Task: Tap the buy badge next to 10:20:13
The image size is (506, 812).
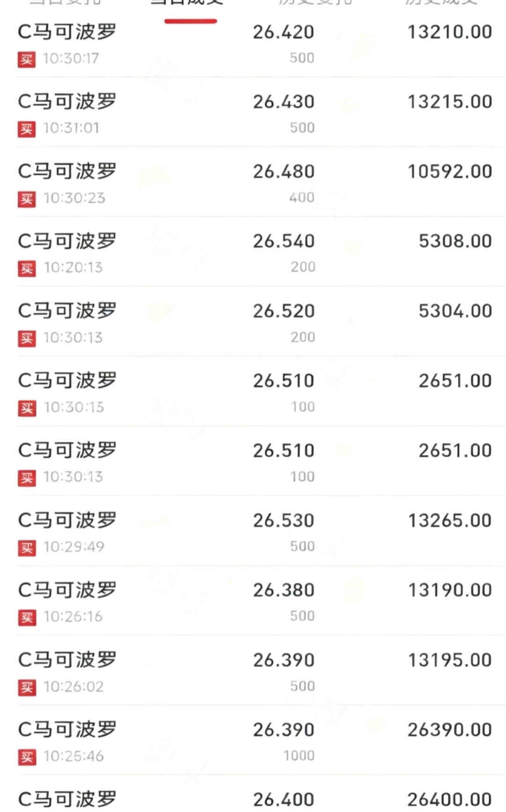Action: click(27, 268)
